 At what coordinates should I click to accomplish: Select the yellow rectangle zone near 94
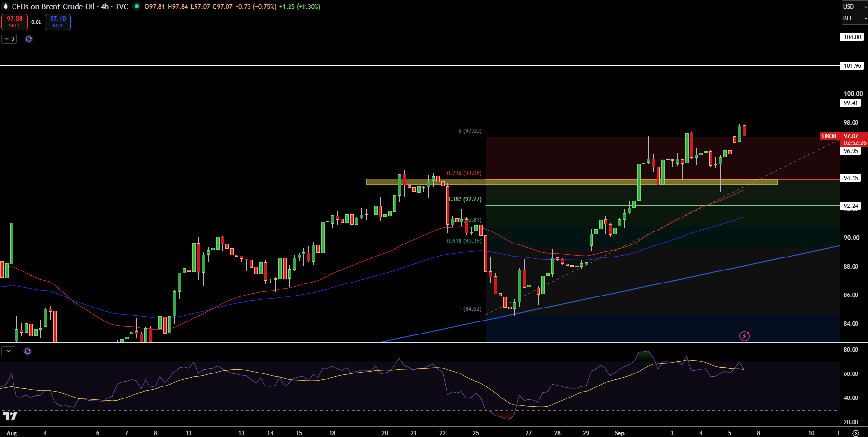point(572,182)
